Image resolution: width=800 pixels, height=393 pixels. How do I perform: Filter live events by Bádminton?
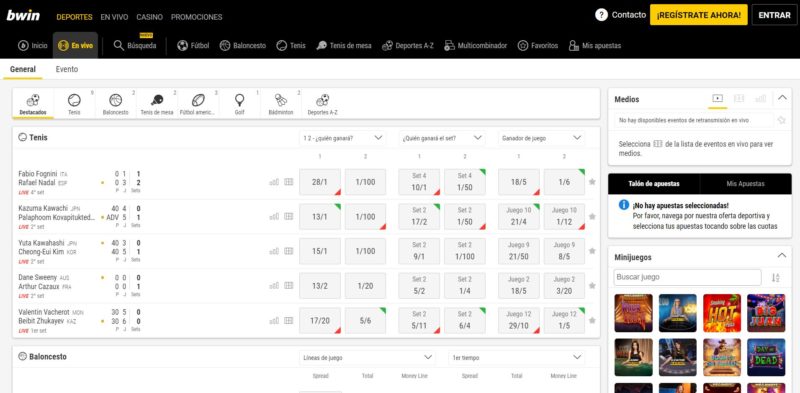[x=281, y=104]
